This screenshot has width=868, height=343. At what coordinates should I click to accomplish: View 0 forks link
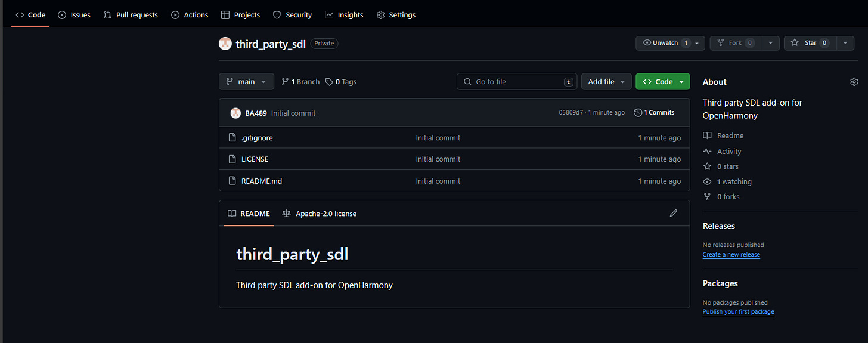tap(721, 197)
